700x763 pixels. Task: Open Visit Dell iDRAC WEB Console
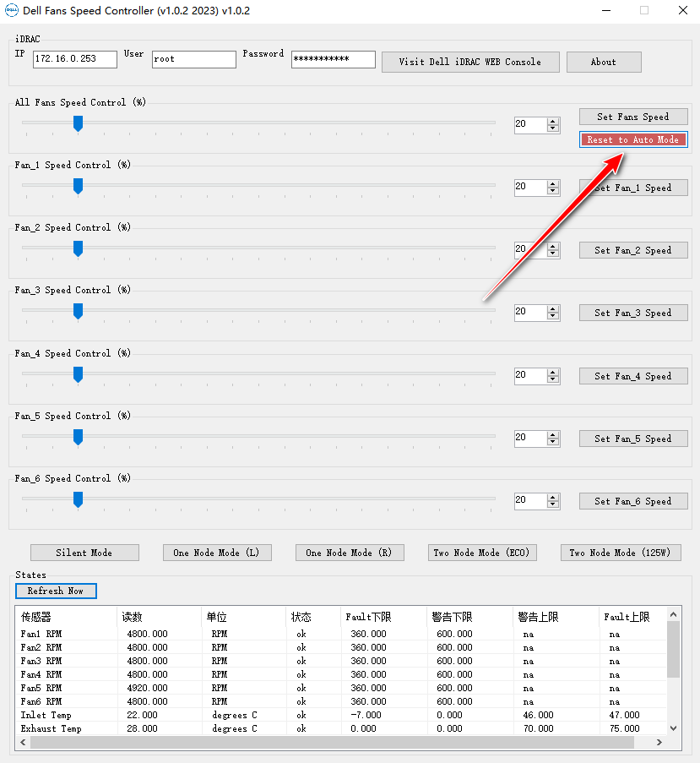point(470,63)
